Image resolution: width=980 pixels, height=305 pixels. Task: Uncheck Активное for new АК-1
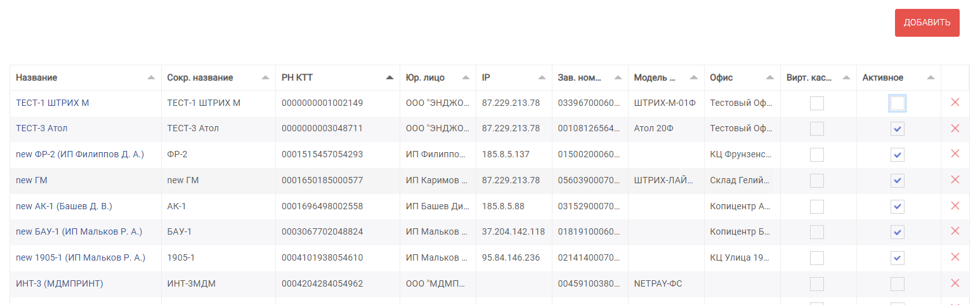tap(898, 206)
